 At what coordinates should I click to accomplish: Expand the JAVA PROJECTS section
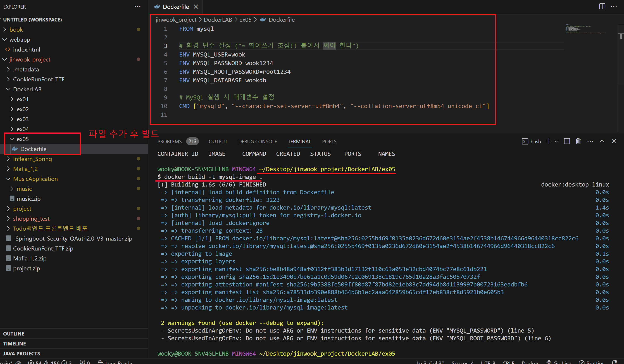pos(21,353)
